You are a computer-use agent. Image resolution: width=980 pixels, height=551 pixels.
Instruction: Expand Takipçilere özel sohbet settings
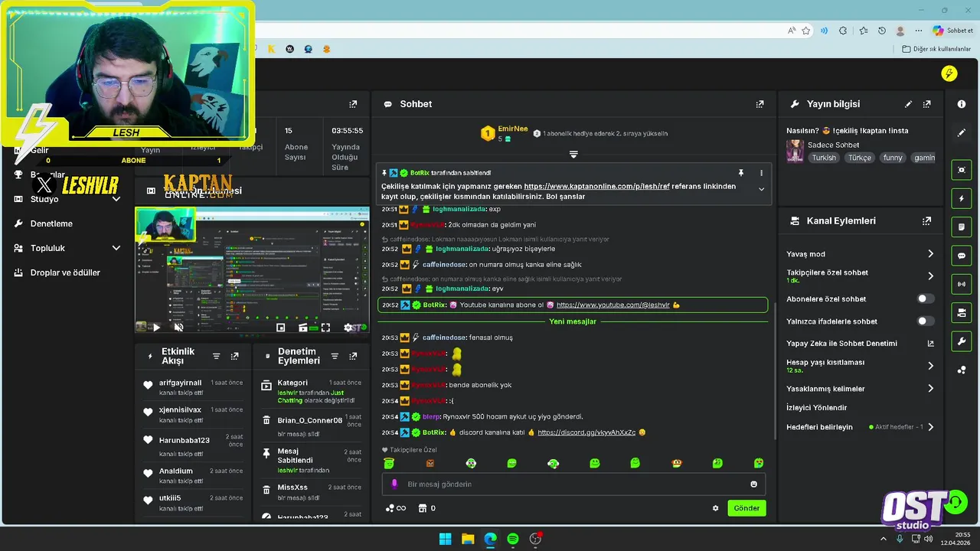coord(930,275)
